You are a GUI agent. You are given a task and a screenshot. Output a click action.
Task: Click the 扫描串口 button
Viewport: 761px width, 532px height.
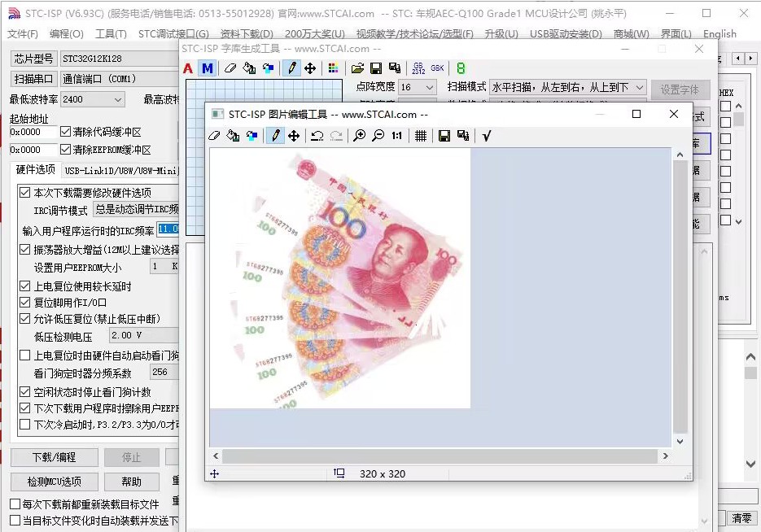(x=33, y=79)
